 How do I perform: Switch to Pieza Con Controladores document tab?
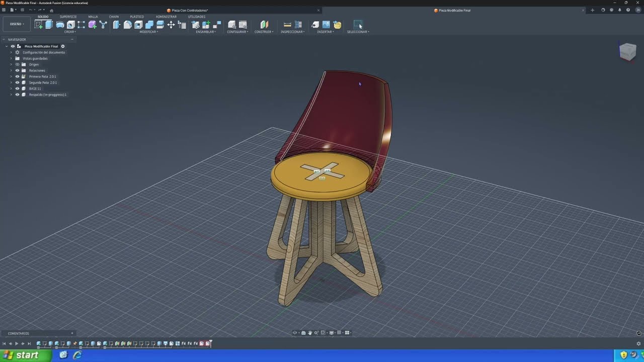(x=190, y=10)
